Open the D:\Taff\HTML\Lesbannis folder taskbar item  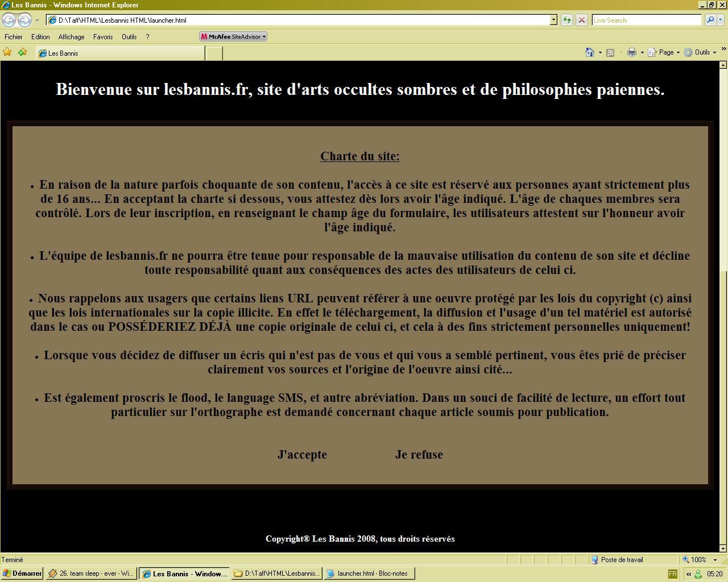click(277, 573)
